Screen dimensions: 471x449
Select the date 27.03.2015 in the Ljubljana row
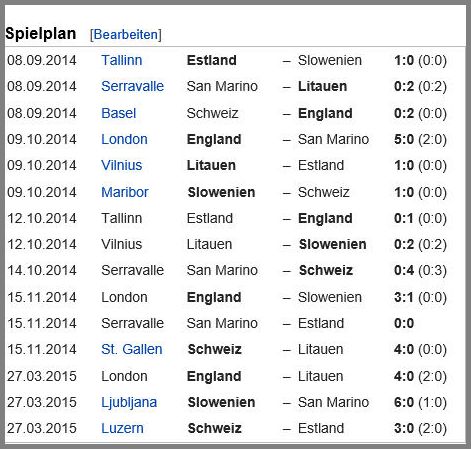pyautogui.click(x=42, y=402)
